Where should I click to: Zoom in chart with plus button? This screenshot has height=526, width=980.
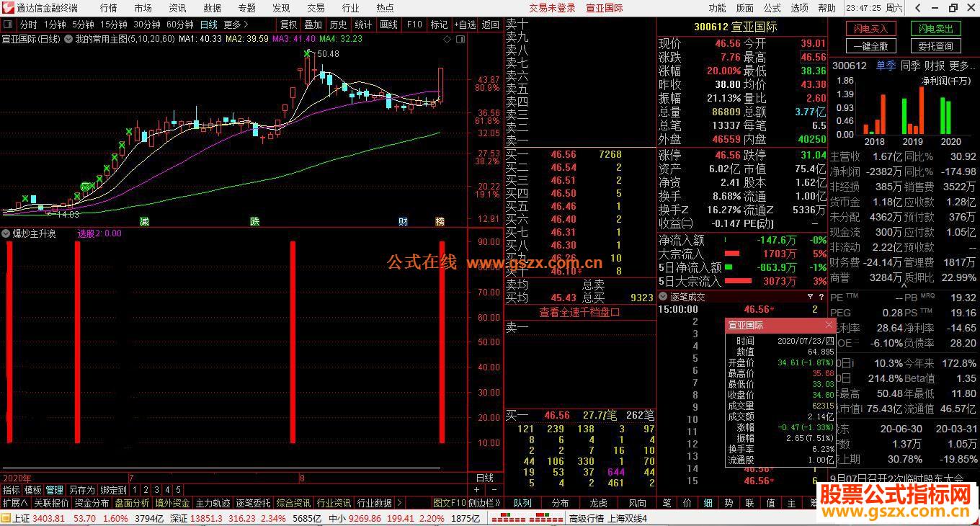pyautogui.click(x=476, y=490)
